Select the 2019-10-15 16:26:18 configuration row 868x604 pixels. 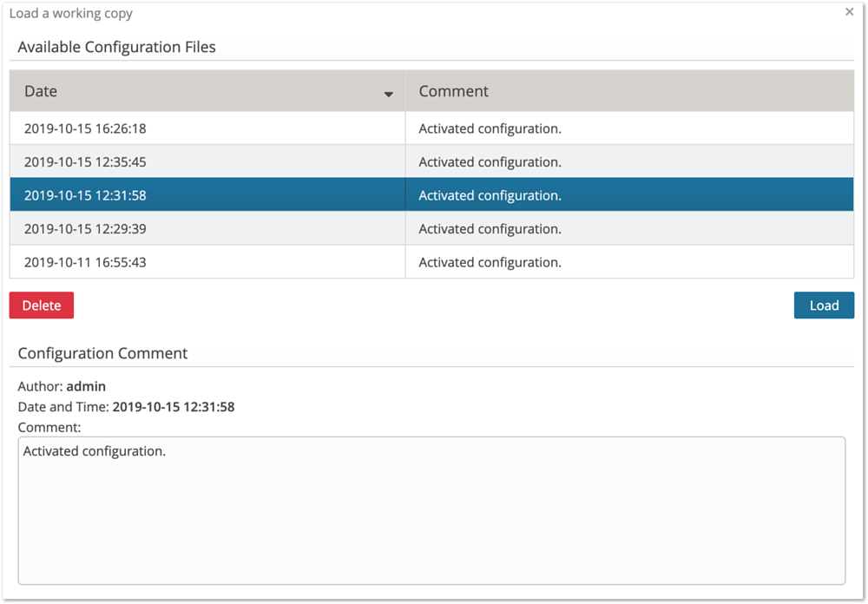(x=85, y=128)
